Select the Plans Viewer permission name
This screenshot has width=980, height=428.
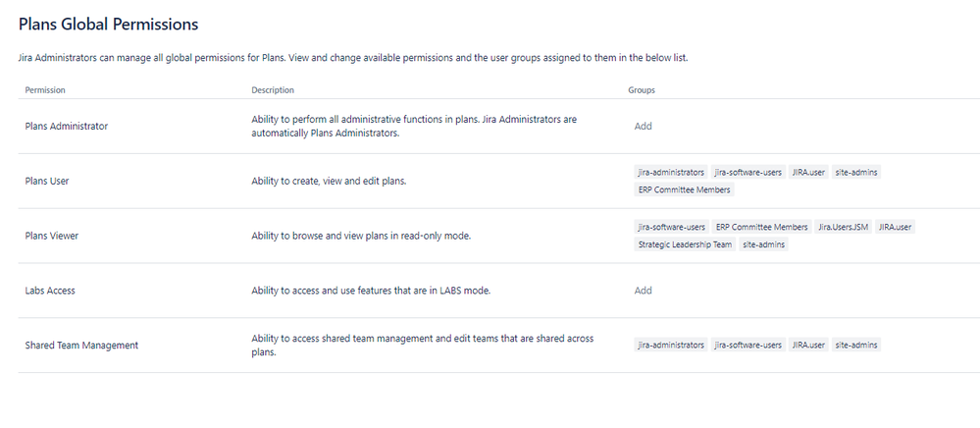coord(52,236)
